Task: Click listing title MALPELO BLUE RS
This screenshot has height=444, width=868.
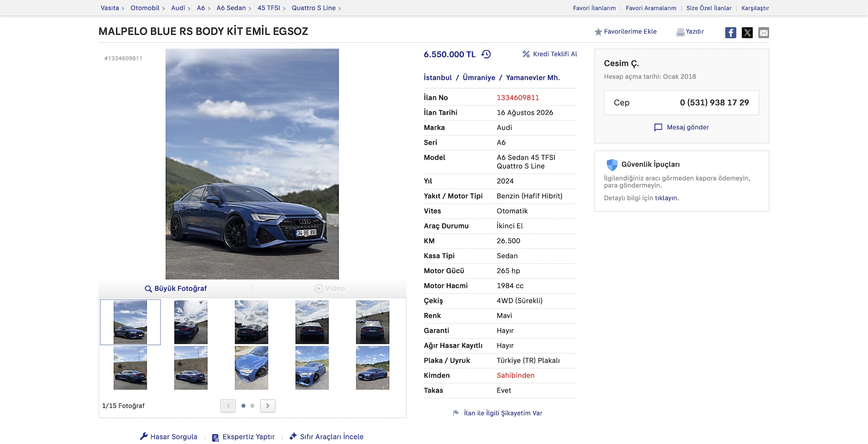Action: 203,31
